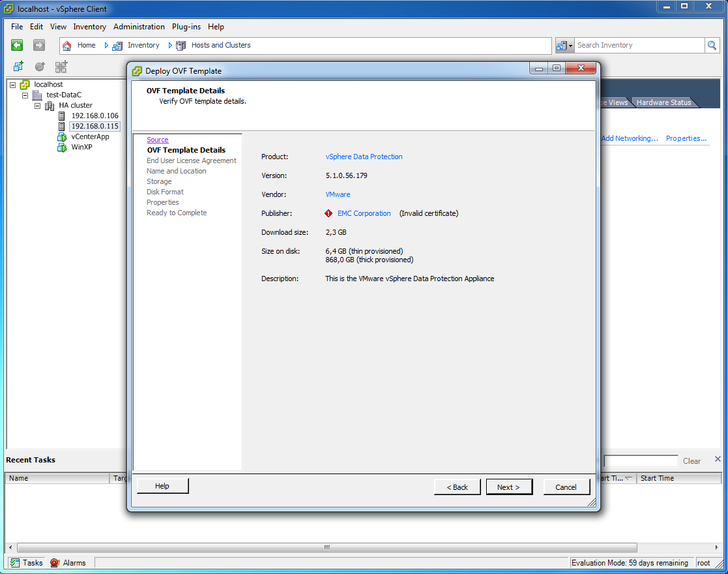Click the Help button in dialog
The image size is (728, 574).
tap(162, 486)
